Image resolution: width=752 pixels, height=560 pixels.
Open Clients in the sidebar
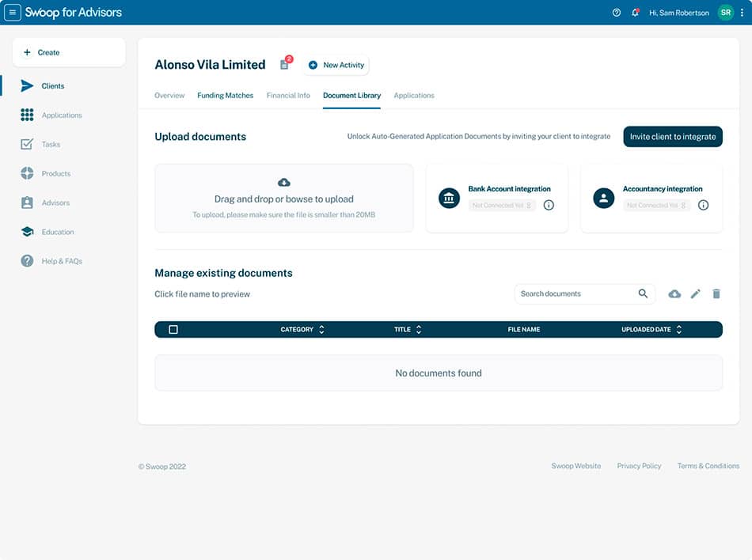coord(53,85)
